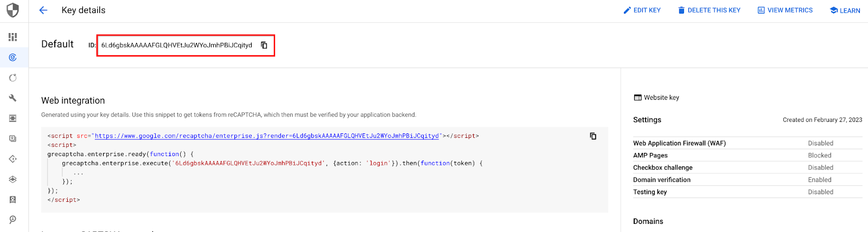Select the reCAPTCHA icon in sidebar
Image resolution: width=868 pixels, height=232 pixels.
pos(12,57)
